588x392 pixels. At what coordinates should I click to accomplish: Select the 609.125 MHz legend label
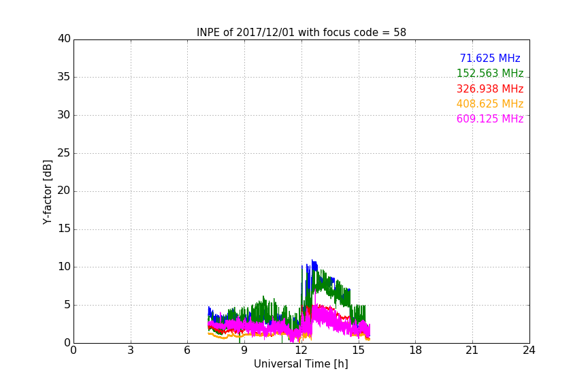pyautogui.click(x=490, y=118)
